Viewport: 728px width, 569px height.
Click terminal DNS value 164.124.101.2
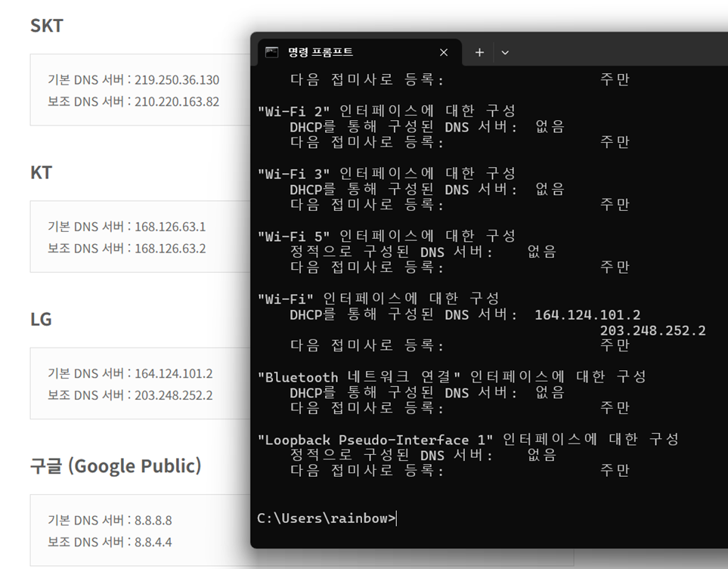(587, 315)
